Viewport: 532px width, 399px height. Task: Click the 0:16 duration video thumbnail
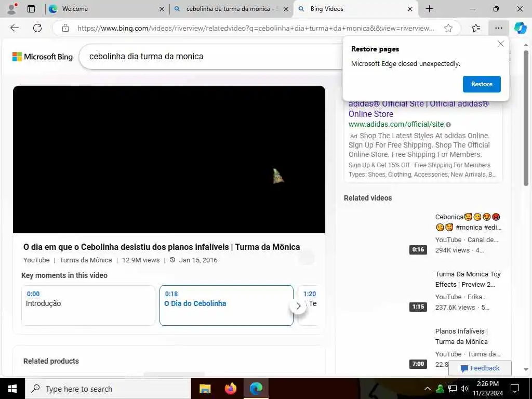point(386,234)
